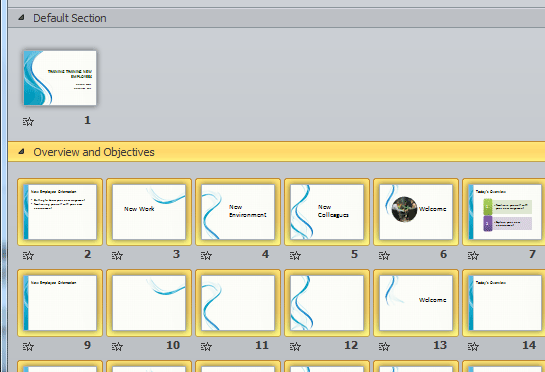Click the animation star icon under slide 1

coord(28,121)
